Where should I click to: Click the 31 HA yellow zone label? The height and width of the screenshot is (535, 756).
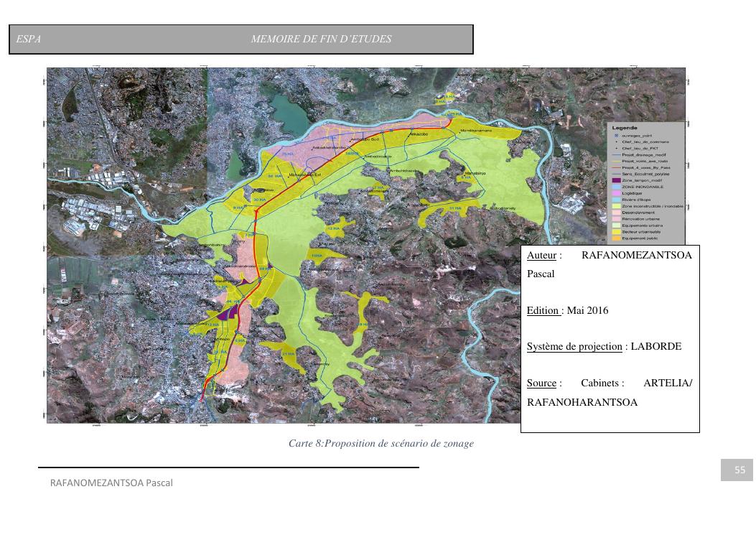click(x=454, y=208)
